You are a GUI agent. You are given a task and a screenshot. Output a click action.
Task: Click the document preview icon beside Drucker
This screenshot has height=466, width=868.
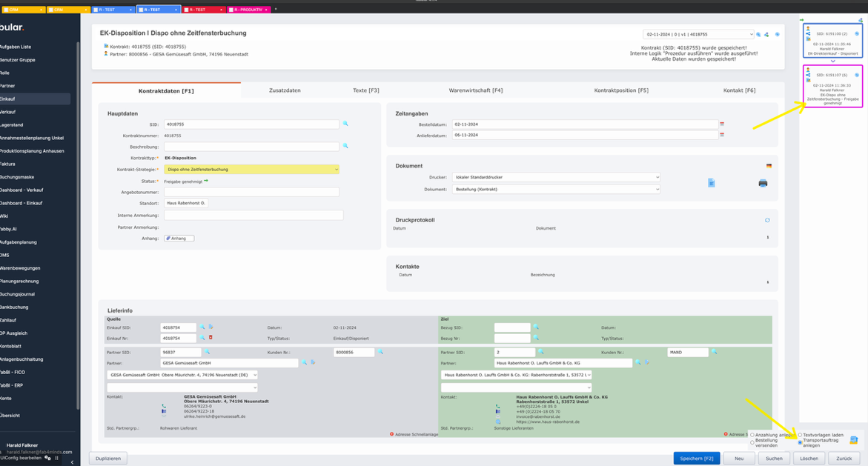(711, 183)
